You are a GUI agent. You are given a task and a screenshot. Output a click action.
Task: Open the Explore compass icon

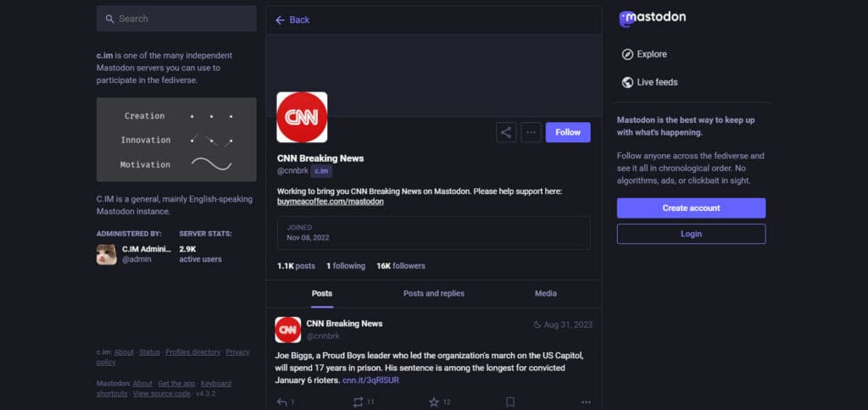coord(627,54)
